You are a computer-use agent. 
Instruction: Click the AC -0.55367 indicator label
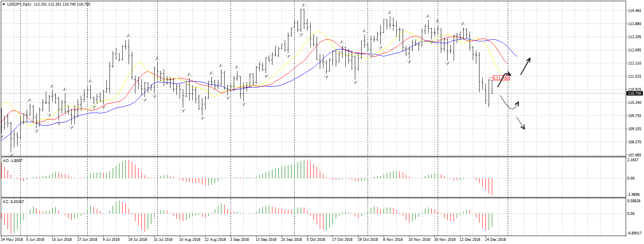click(14, 202)
